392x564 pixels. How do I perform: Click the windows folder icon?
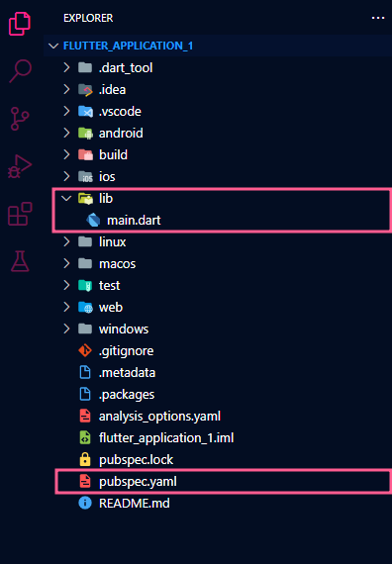tap(85, 329)
